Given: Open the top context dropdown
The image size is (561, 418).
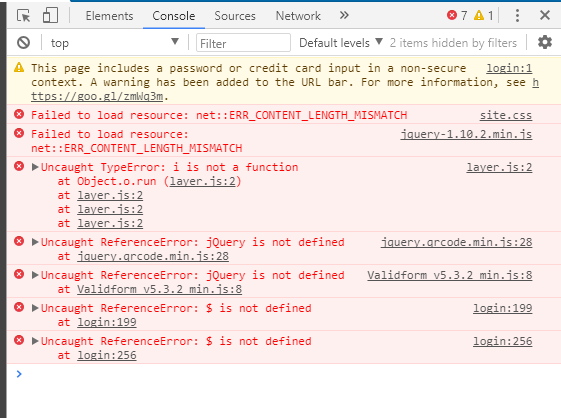Looking at the screenshot, I should coord(114,43).
